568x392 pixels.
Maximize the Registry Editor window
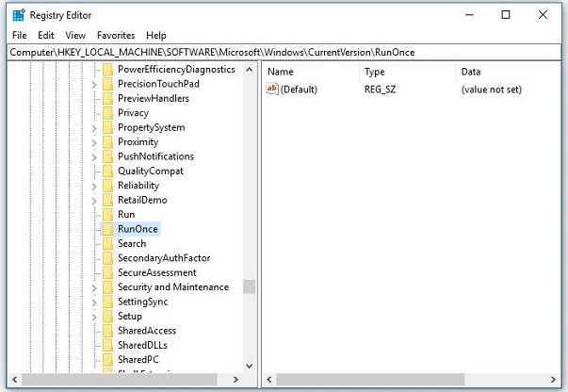pos(506,14)
